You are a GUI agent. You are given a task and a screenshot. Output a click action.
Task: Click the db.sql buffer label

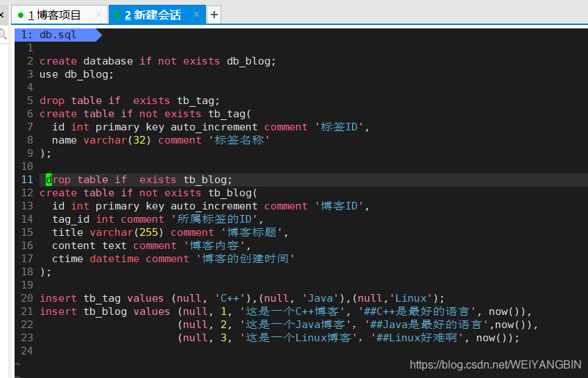[58, 35]
